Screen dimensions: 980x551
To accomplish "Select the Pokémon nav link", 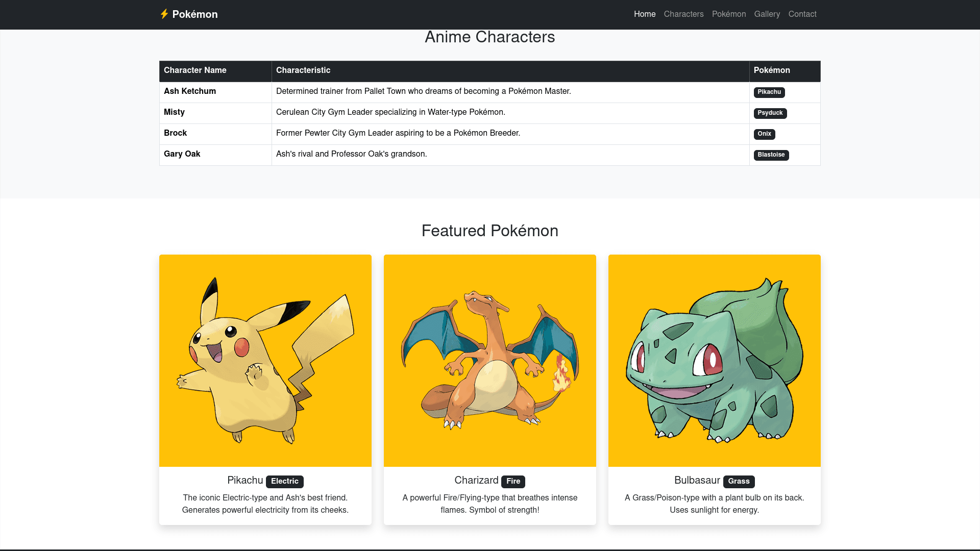I will tap(729, 14).
